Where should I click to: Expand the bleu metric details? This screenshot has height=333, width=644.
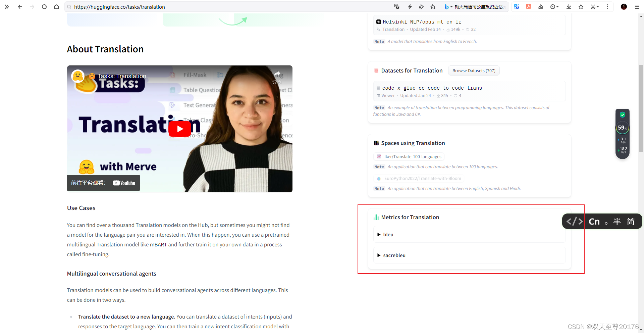pos(469,234)
